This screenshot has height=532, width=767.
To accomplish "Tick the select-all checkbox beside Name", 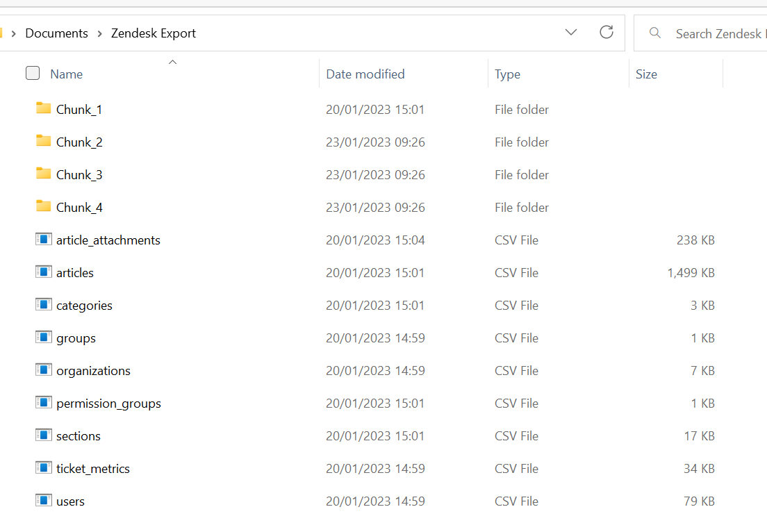I will pos(33,73).
